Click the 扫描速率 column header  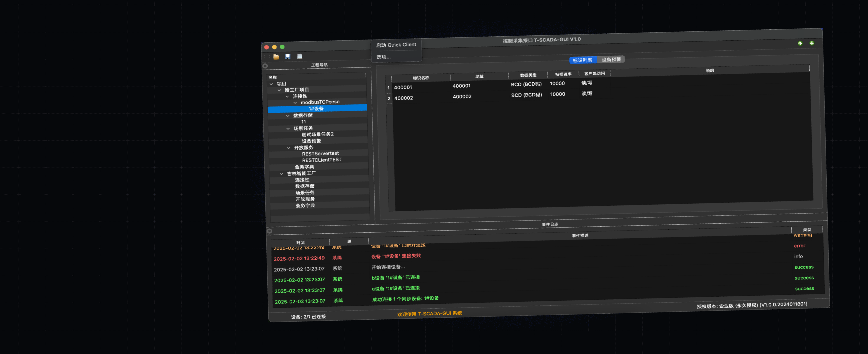[x=563, y=74]
